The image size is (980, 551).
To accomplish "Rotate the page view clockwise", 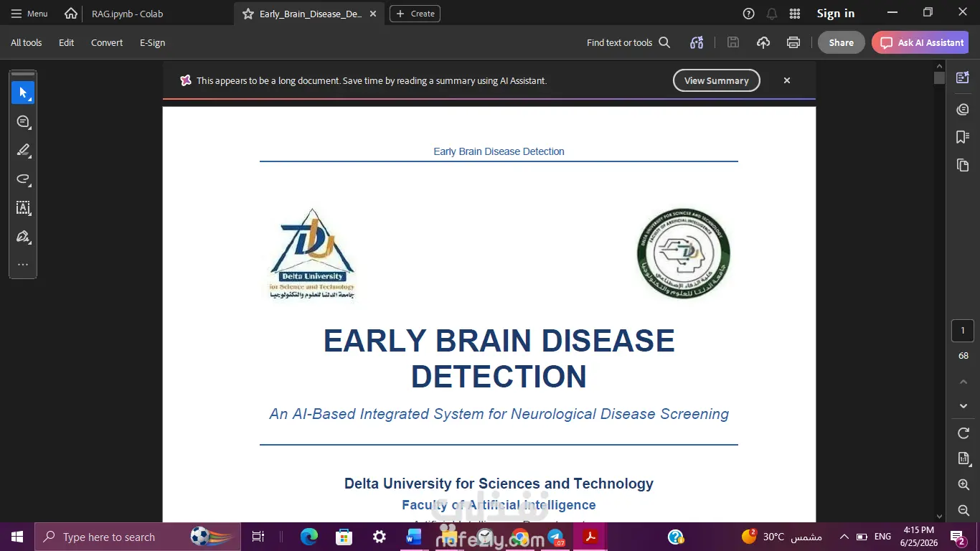I will [x=963, y=433].
